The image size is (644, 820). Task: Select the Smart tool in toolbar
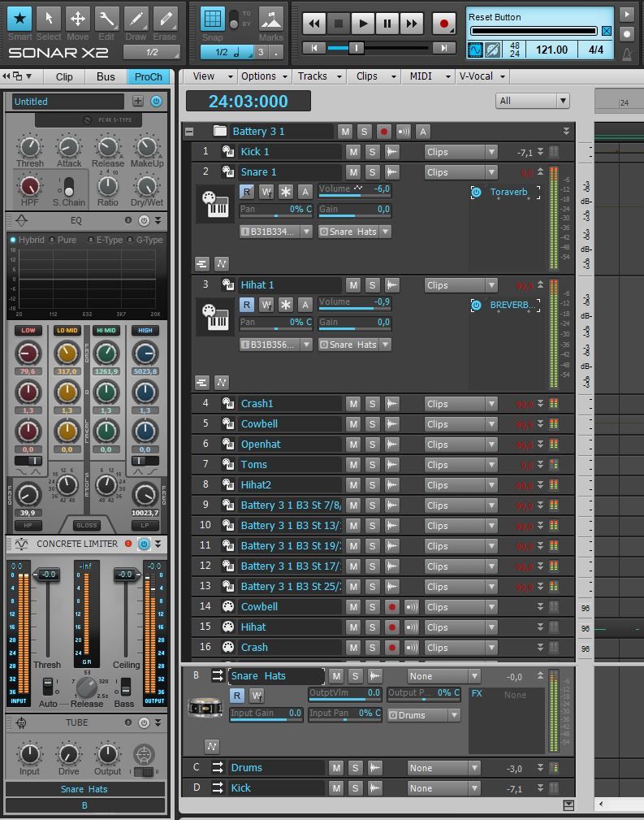(19, 19)
